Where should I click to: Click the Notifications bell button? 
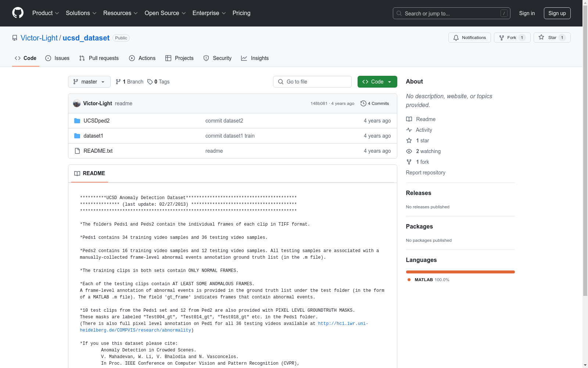tap(469, 38)
